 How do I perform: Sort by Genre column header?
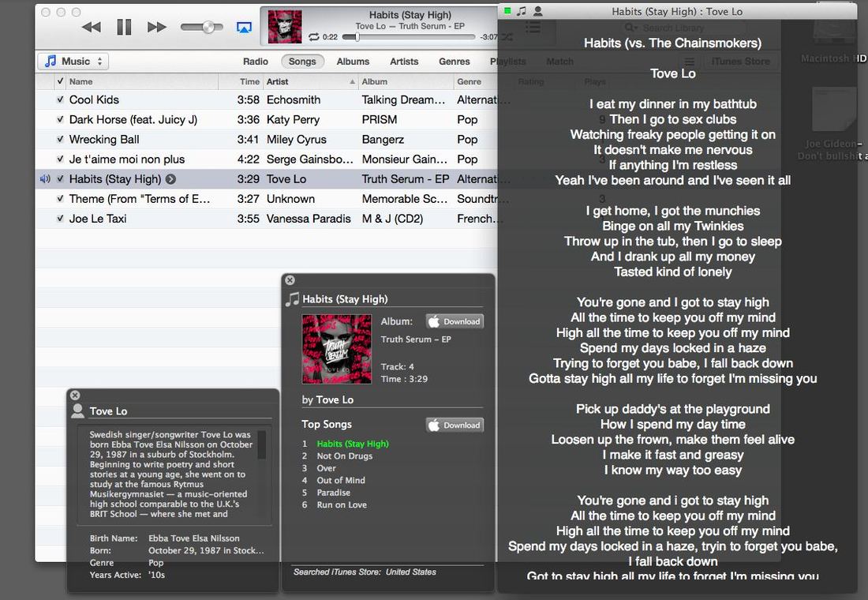[x=476, y=81]
